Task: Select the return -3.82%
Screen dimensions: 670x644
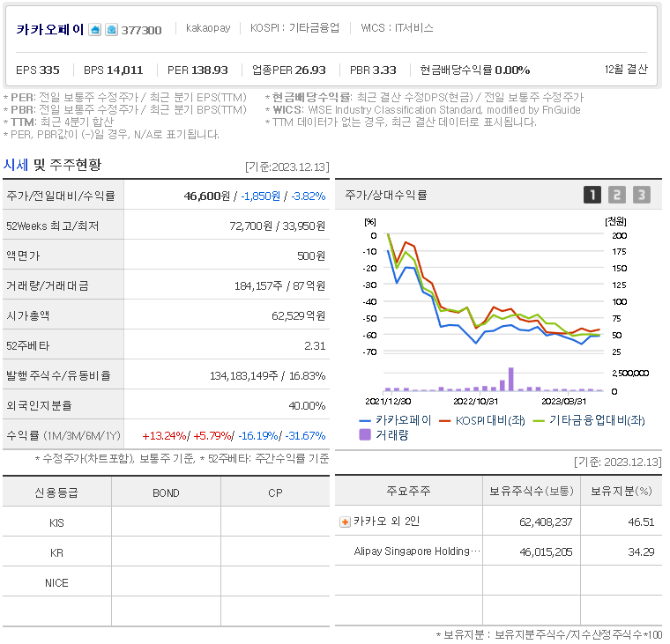Action: point(309,196)
